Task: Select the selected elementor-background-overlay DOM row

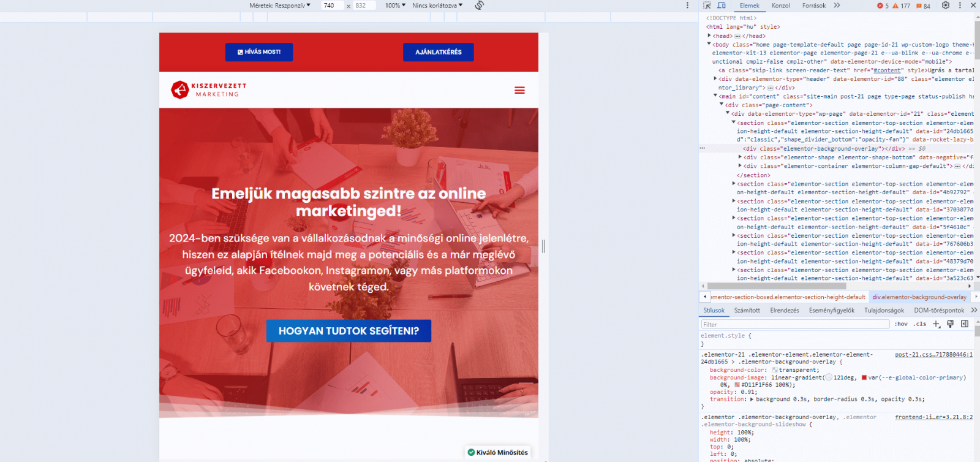Action: pyautogui.click(x=835, y=148)
